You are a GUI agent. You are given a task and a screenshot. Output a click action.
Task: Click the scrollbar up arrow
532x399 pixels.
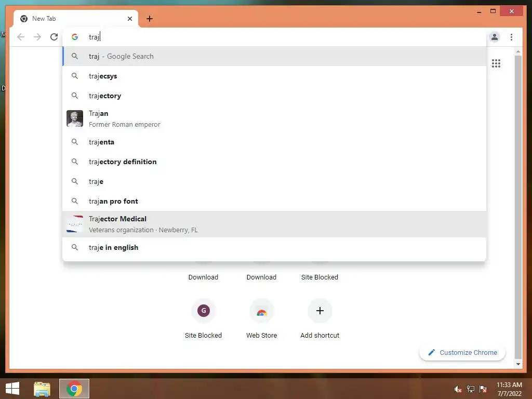[x=518, y=51]
